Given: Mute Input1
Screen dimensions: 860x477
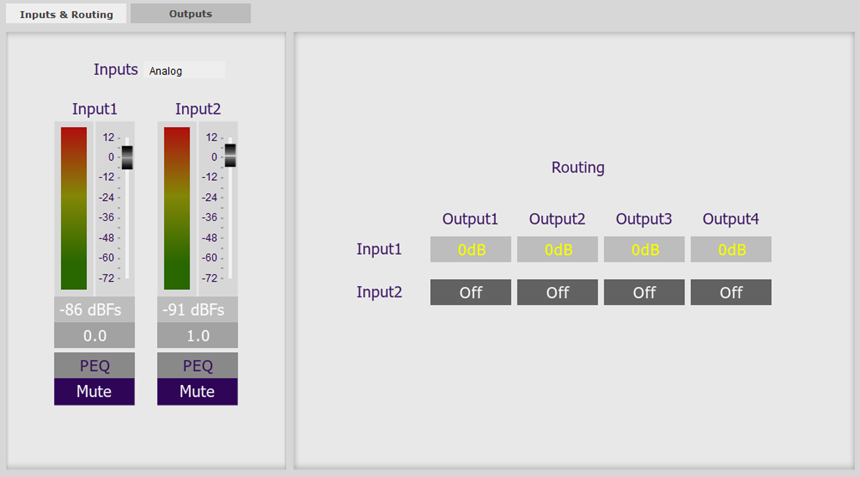Looking at the screenshot, I should coord(94,391).
